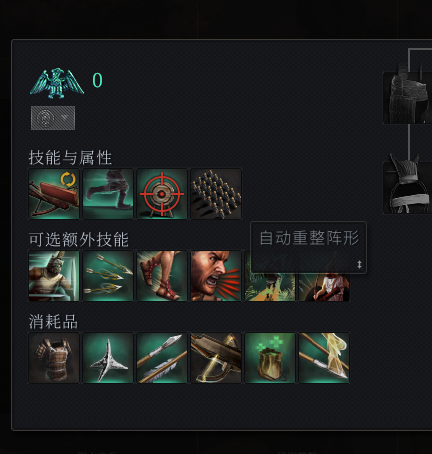
Task: Click the spear and arrow consumable
Action: 162,358
